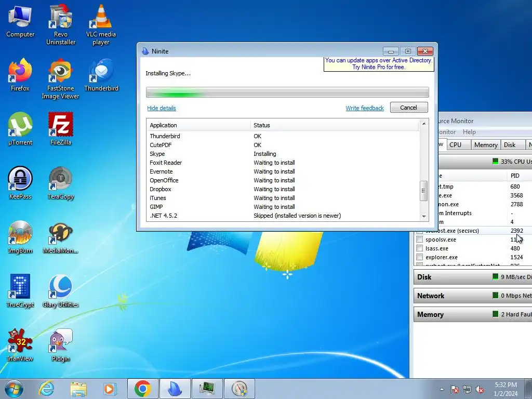
Task: Click the Action Center flag tray icon
Action: pos(455,389)
